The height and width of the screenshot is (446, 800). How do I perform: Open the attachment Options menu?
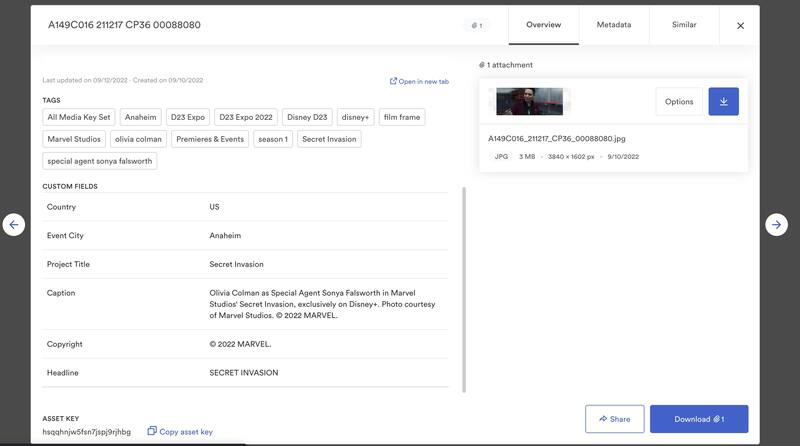click(x=679, y=101)
